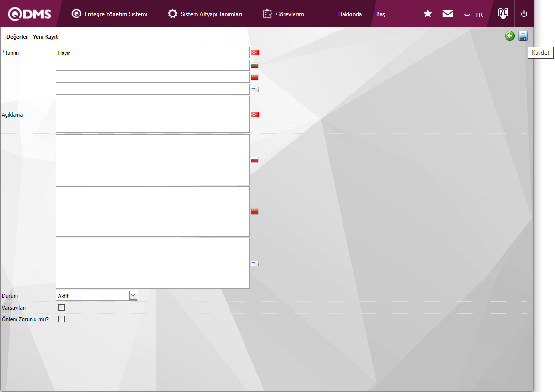Click the Bulgarian flag beside Açıklama area
555x392 pixels.
click(255, 160)
